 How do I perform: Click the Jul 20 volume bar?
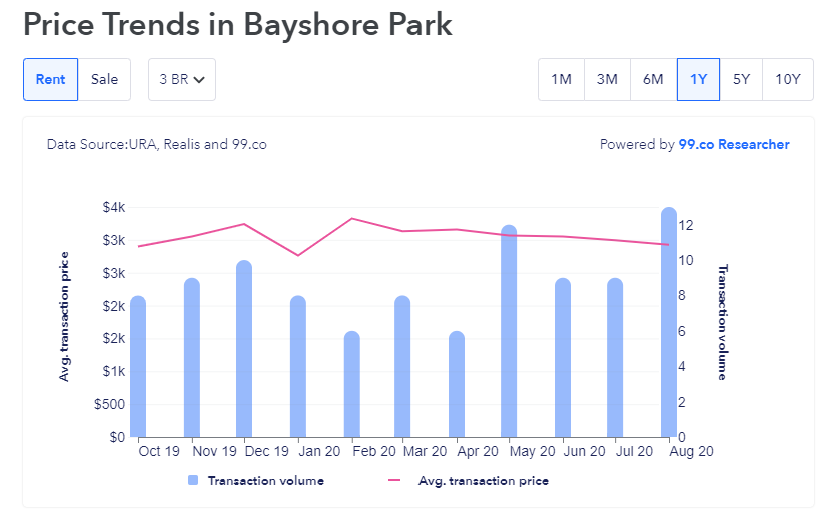615,357
